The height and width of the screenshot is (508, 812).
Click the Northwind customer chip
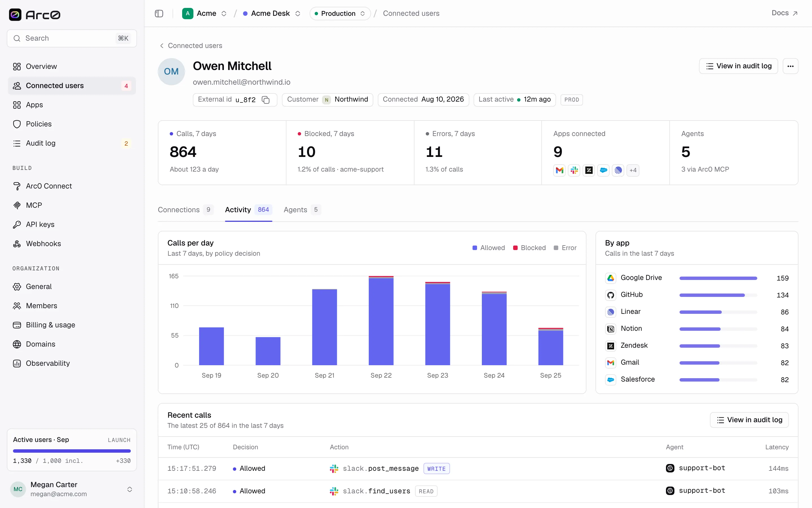pyautogui.click(x=328, y=100)
